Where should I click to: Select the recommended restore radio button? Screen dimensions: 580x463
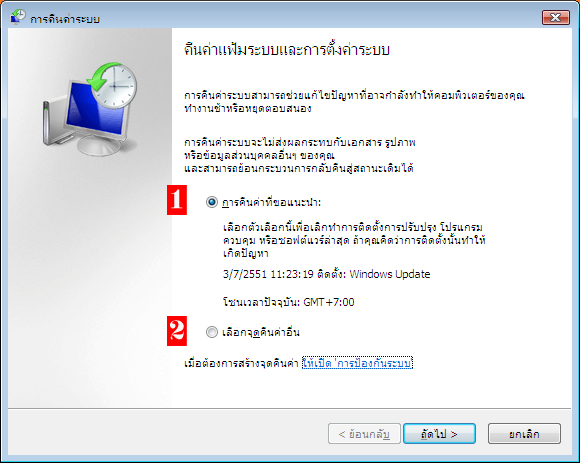(x=212, y=202)
